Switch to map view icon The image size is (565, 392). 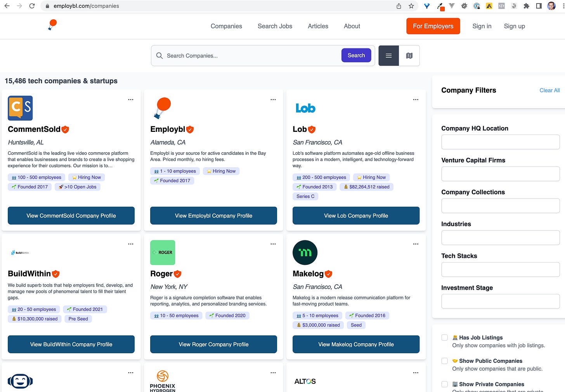click(x=409, y=56)
